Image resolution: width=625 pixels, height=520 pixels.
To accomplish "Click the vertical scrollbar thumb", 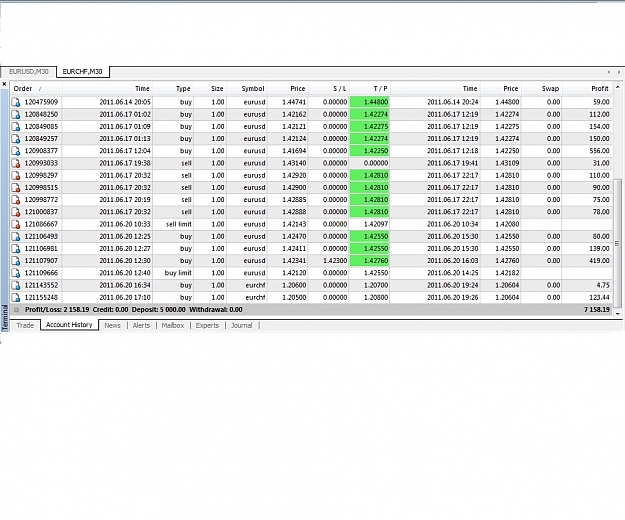I will click(618, 243).
